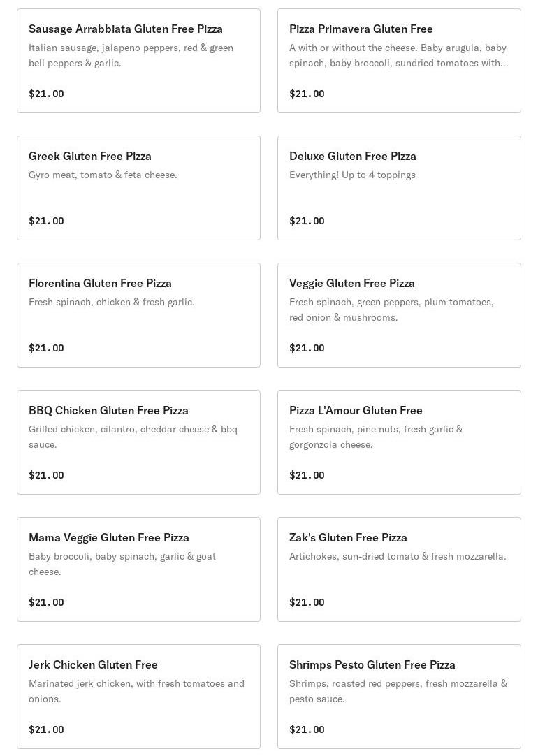Click the Shrimps Pesto pizza $21.00 price
The height and width of the screenshot is (756, 538).
(x=307, y=729)
